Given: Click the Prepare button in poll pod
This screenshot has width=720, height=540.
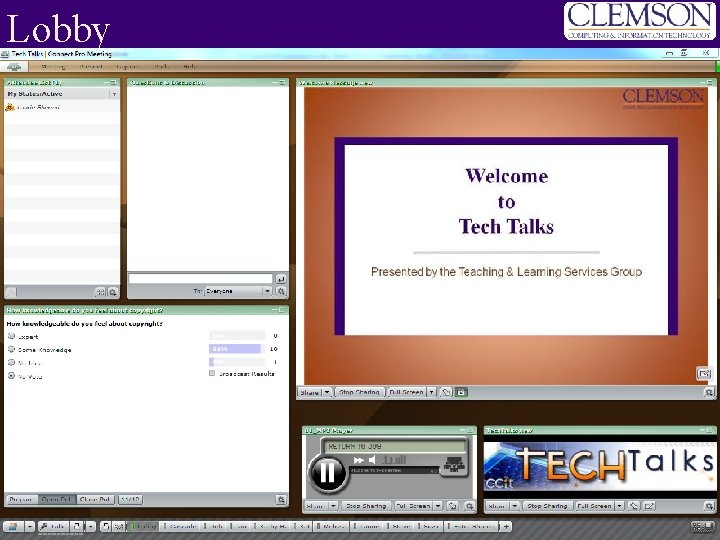Looking at the screenshot, I should pos(21,499).
